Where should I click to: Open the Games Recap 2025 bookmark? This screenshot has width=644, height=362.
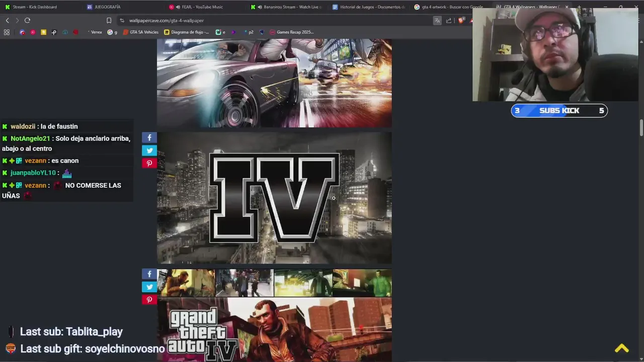click(292, 32)
